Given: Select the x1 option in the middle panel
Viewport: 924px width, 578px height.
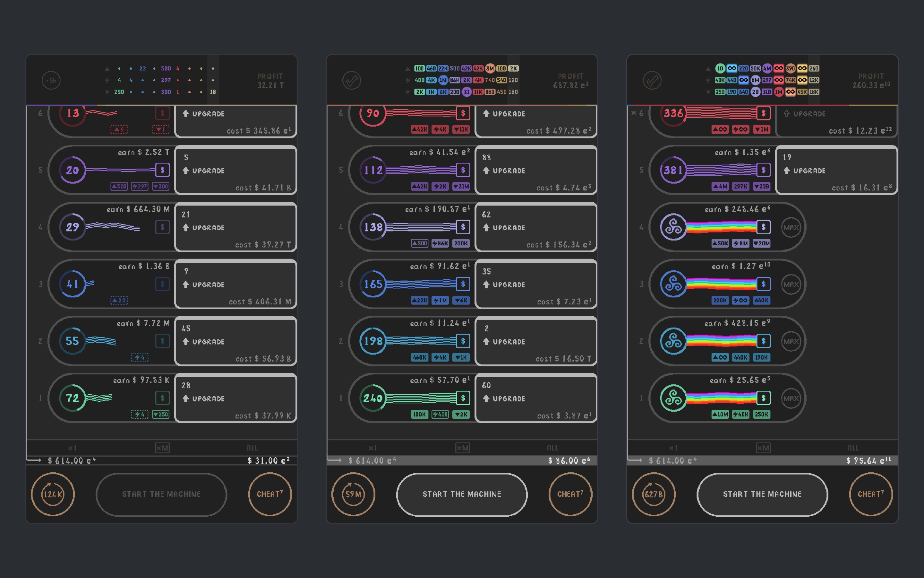Looking at the screenshot, I should [x=373, y=448].
